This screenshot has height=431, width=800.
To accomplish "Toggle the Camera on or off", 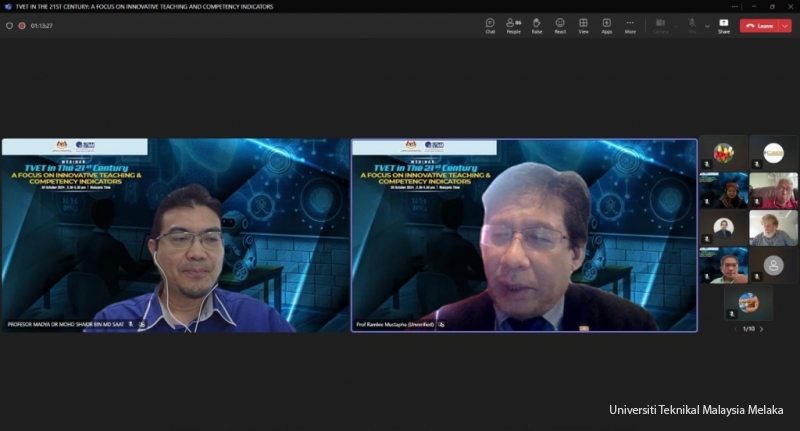I will [660, 25].
